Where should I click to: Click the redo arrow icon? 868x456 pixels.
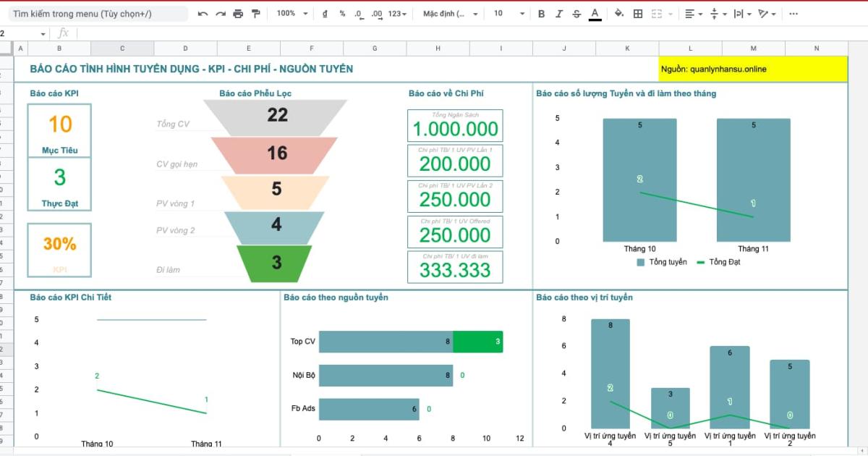220,14
